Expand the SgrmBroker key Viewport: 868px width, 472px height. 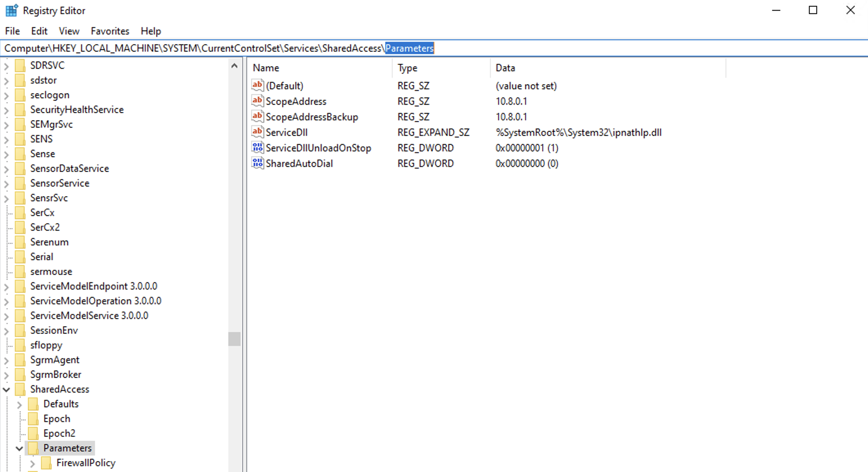point(7,375)
